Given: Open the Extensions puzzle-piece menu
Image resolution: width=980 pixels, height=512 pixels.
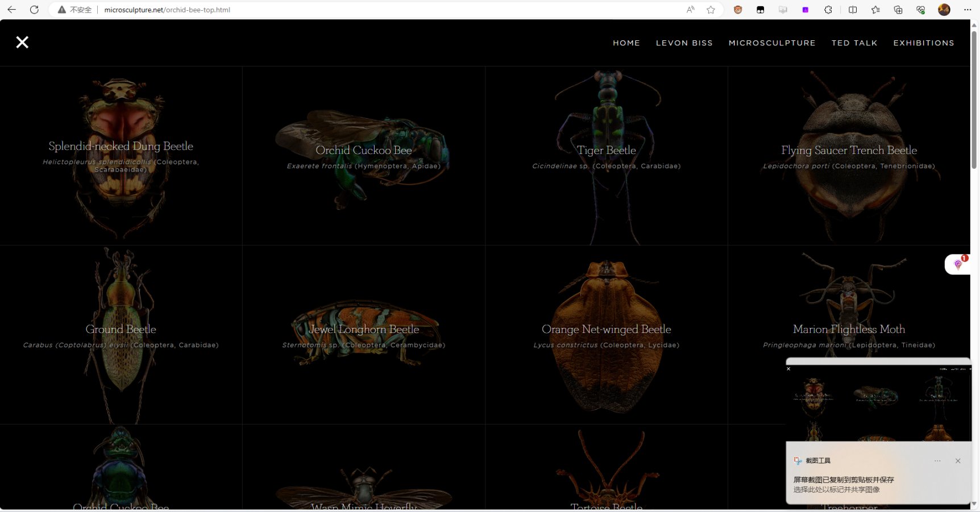Looking at the screenshot, I should 828,10.
